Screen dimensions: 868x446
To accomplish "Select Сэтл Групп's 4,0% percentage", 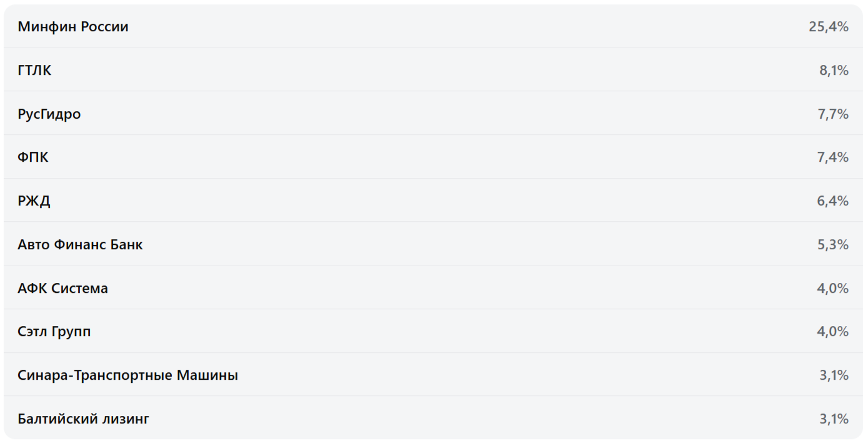I will tap(833, 332).
